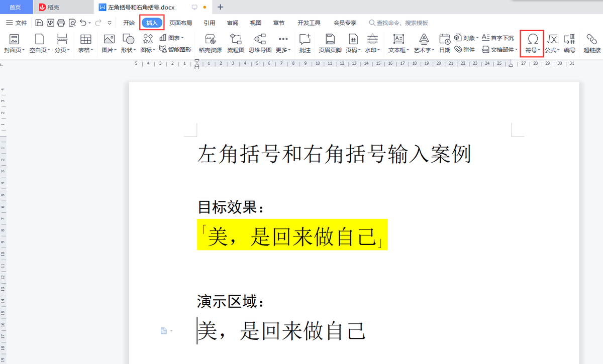Image resolution: width=603 pixels, height=364 pixels.
Task: Insert WordArt (艺术字)
Action: (424, 44)
